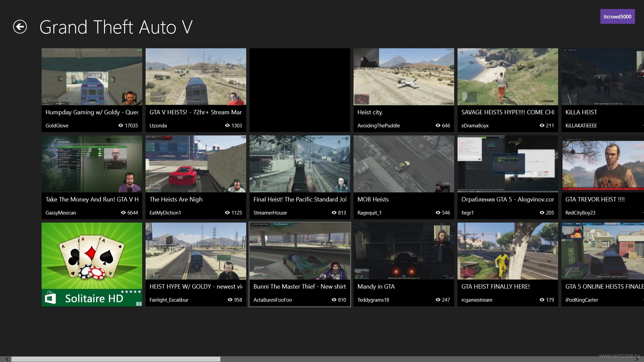Click the GassyMexican channel name
The height and width of the screenshot is (362, 644).
coord(61,213)
